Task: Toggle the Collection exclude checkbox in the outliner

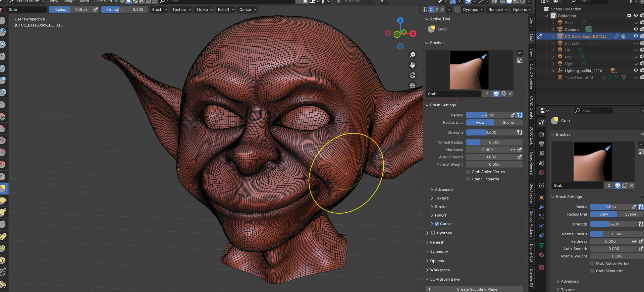Action: [629, 16]
